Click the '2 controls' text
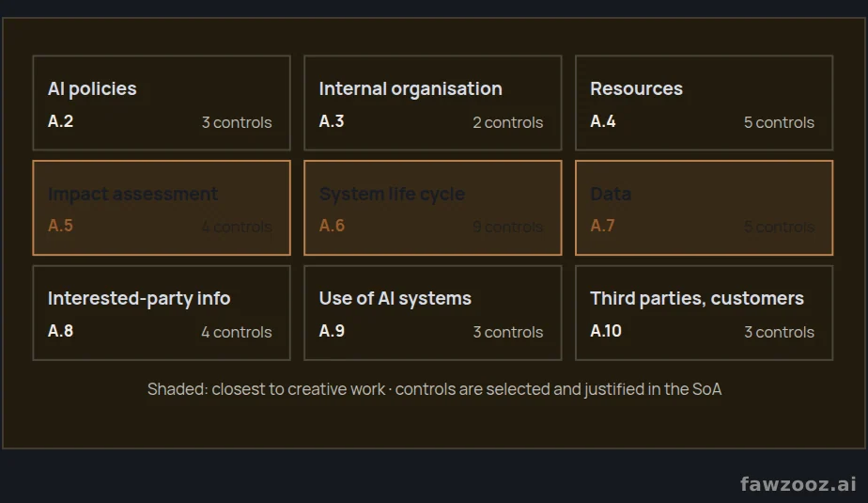 (x=507, y=122)
